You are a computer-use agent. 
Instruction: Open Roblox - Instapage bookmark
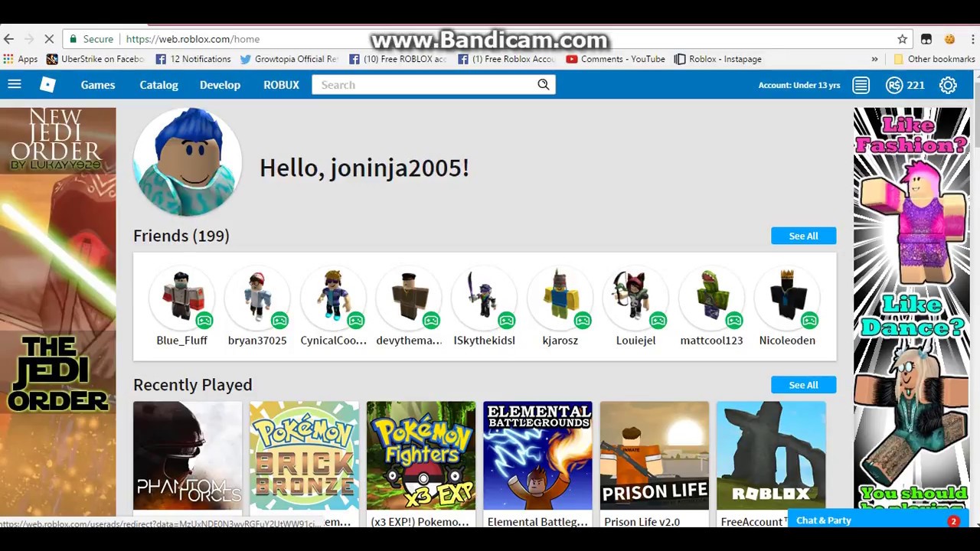click(718, 59)
